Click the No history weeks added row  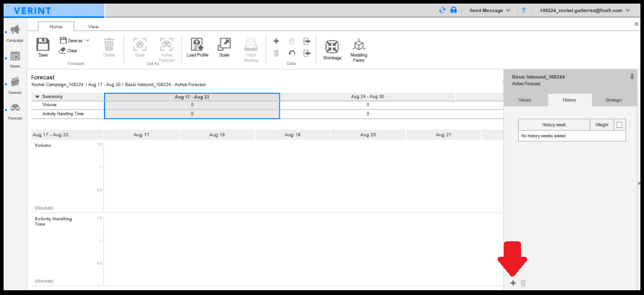coord(572,136)
